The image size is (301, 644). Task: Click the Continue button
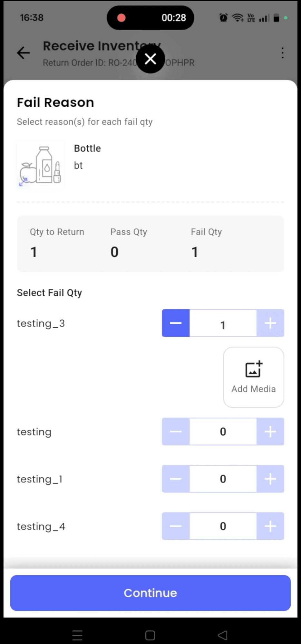(x=150, y=593)
